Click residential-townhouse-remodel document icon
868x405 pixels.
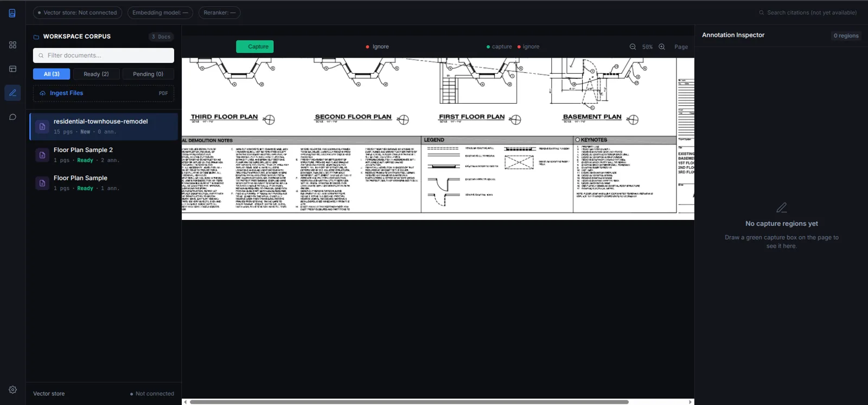(x=42, y=126)
